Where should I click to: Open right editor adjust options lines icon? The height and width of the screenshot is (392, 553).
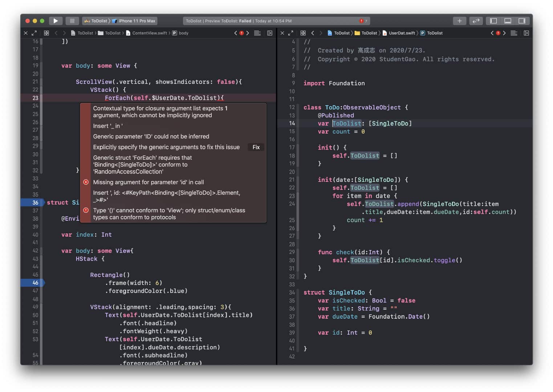pyautogui.click(x=514, y=33)
